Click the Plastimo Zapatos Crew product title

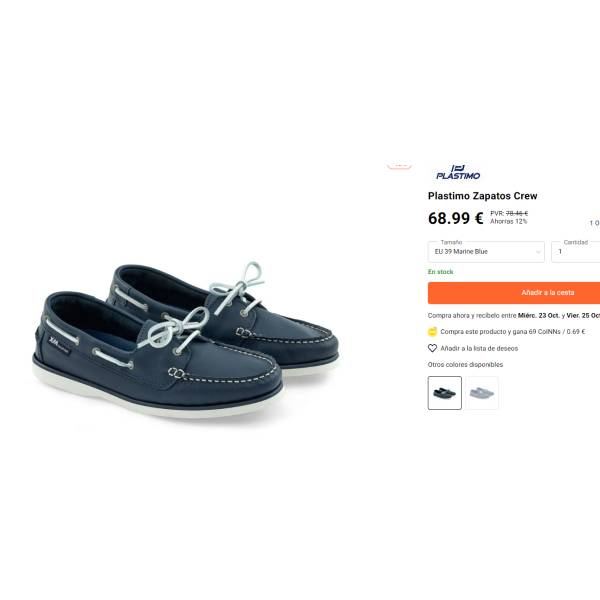[x=483, y=196]
